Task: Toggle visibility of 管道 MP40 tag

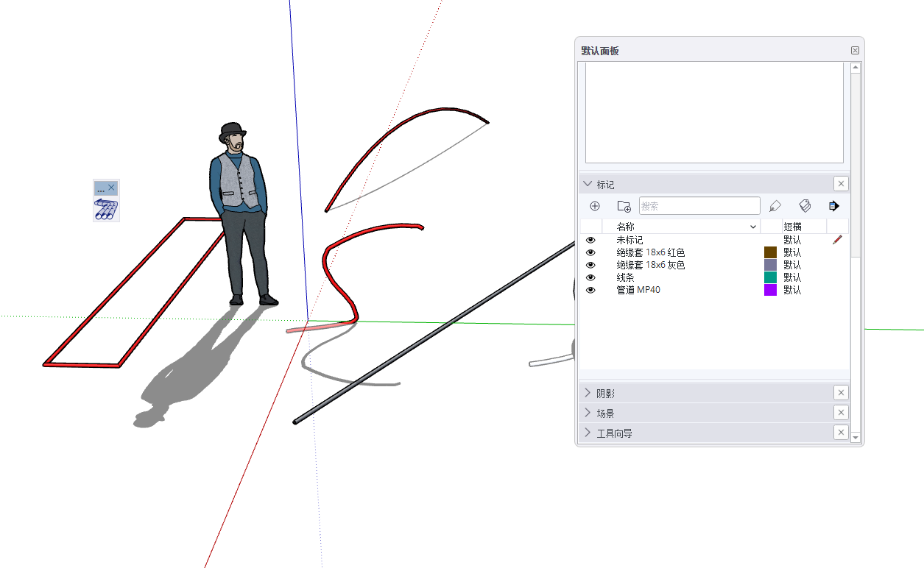Action: [x=590, y=290]
